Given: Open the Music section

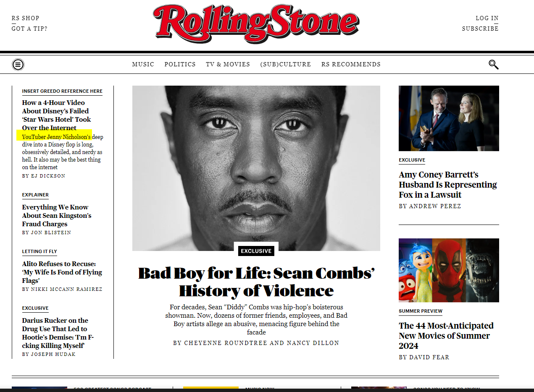Looking at the screenshot, I should (143, 64).
